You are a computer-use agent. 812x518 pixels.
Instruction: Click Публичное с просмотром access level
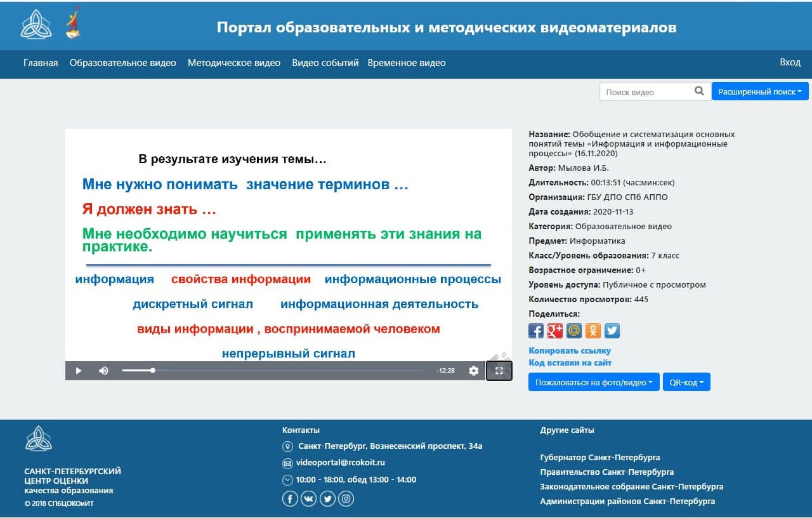654,285
